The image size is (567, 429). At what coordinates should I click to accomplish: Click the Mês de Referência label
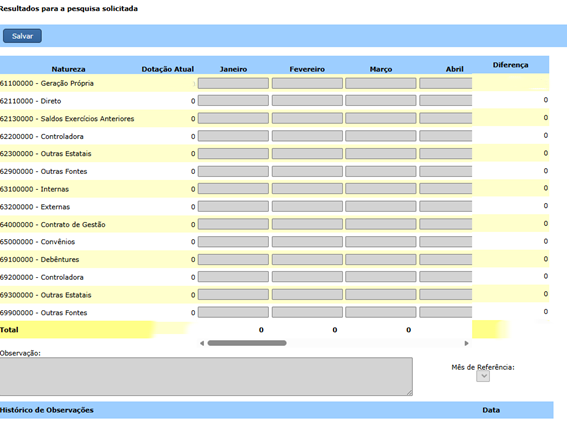click(x=483, y=367)
